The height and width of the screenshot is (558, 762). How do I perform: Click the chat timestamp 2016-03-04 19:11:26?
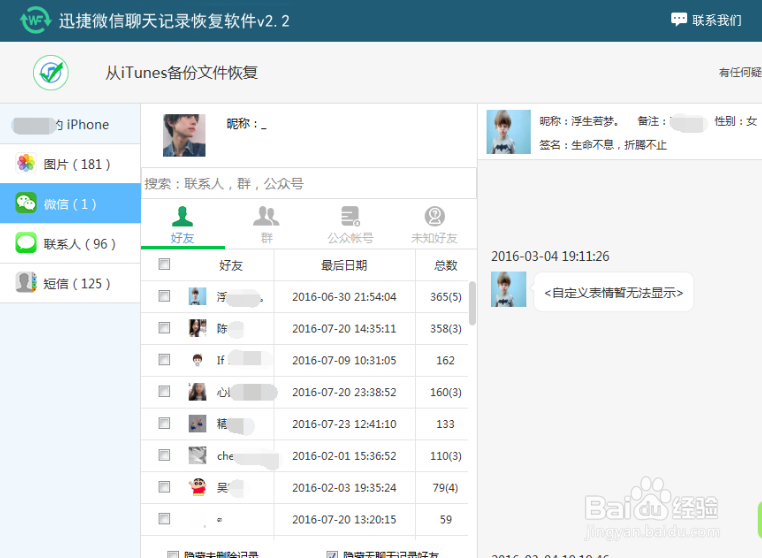(x=550, y=256)
